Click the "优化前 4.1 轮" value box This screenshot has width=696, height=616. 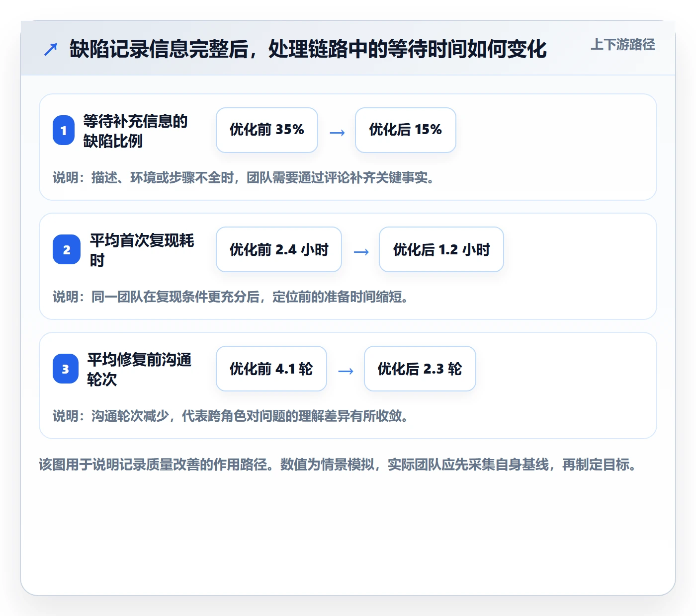click(271, 369)
